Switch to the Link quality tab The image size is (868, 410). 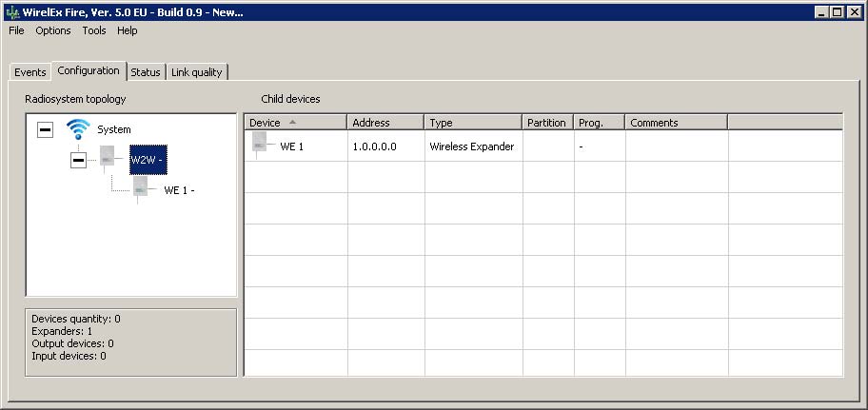click(196, 72)
